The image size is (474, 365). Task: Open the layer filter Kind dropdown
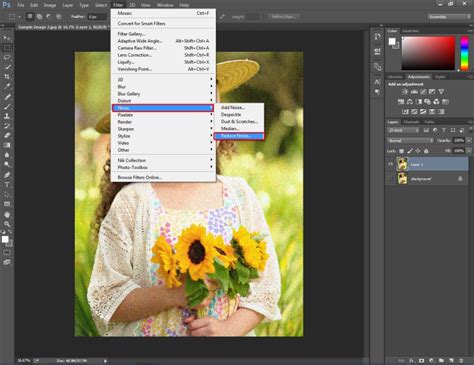click(x=403, y=130)
